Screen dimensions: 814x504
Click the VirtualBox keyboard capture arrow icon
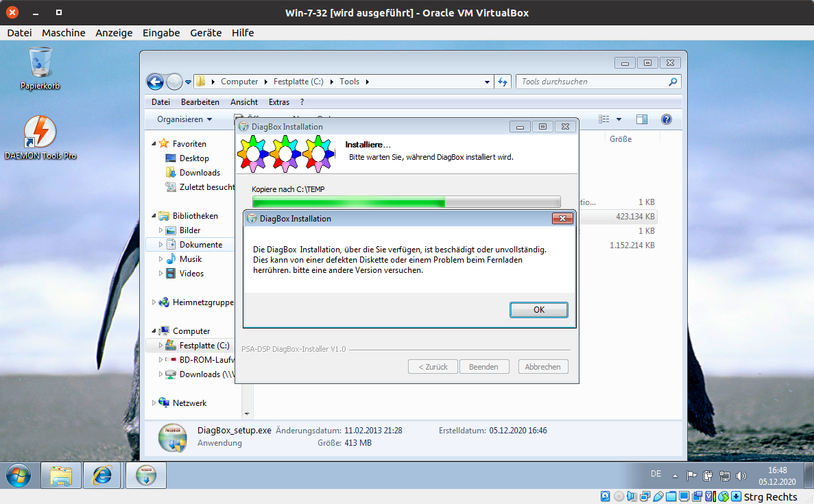coord(736,496)
